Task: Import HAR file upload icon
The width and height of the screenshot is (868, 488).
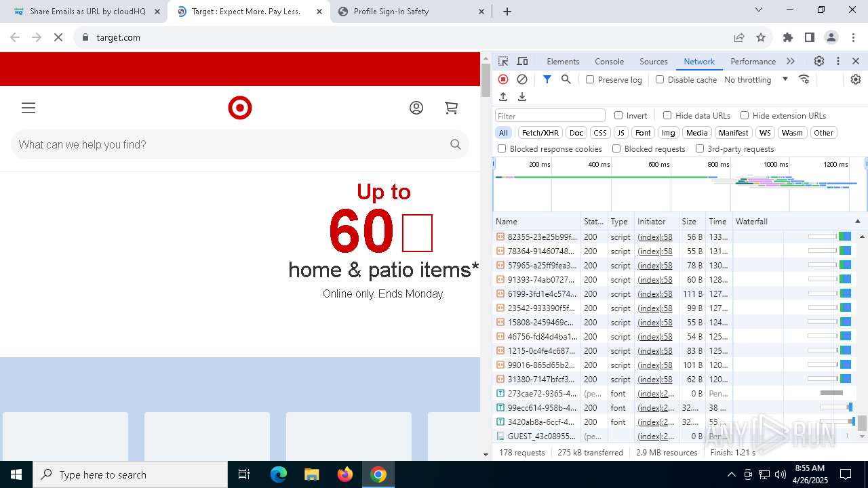Action: pos(503,97)
